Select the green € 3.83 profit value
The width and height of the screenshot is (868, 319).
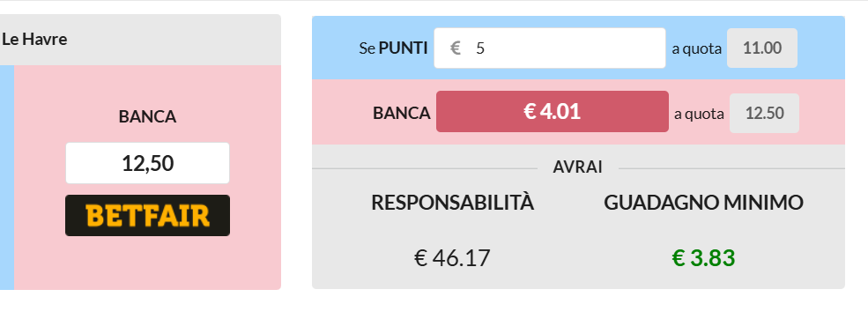point(703,258)
